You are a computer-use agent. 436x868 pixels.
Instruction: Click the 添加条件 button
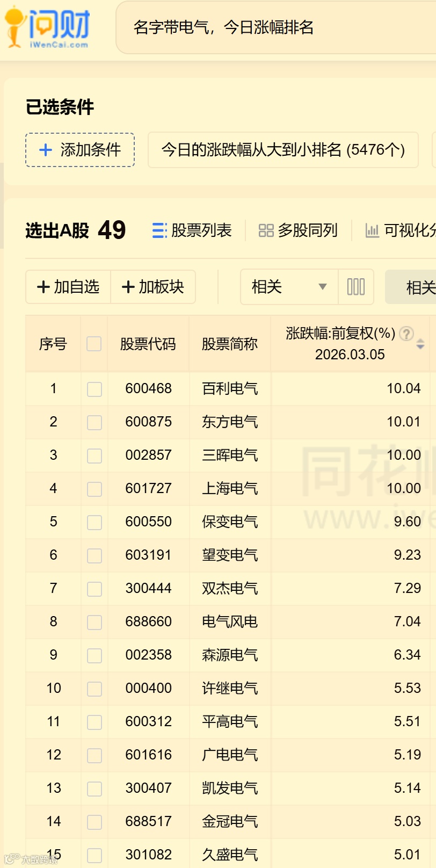pos(80,150)
